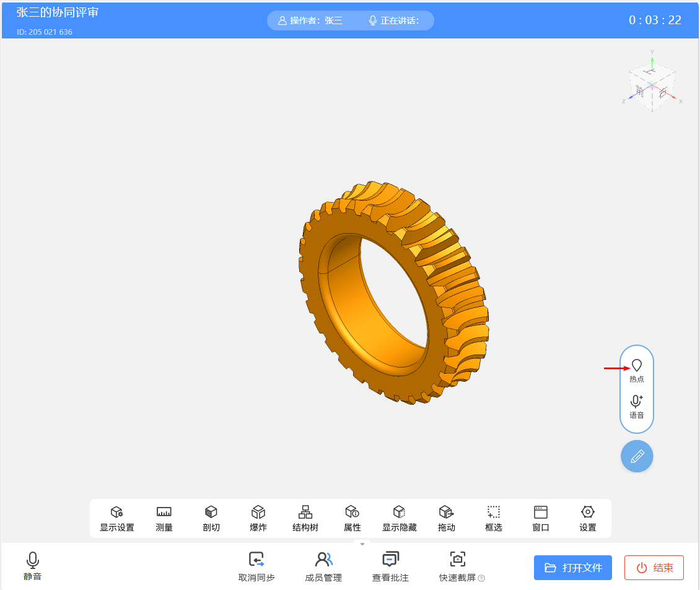Screen dimensions: 700x590
Task: Select the 拖动 drag tool
Action: [447, 518]
